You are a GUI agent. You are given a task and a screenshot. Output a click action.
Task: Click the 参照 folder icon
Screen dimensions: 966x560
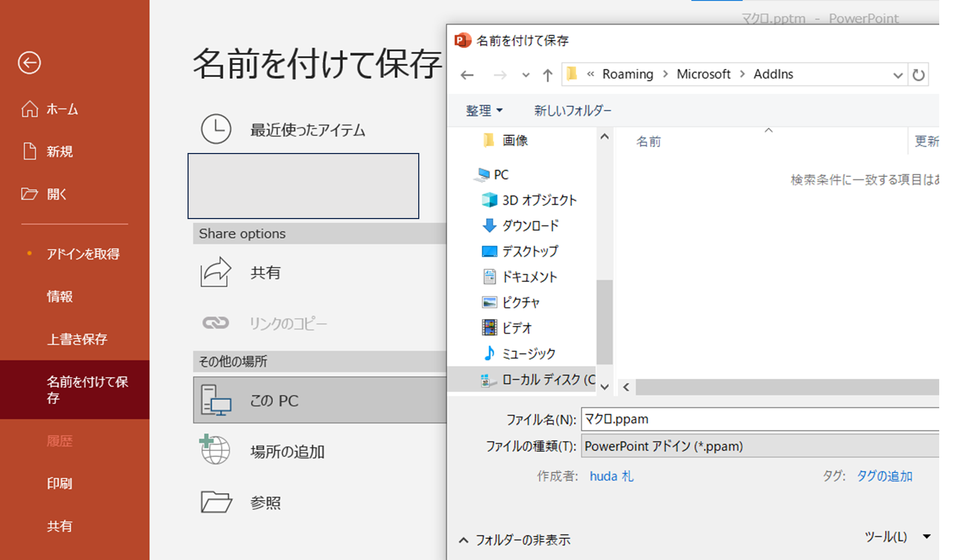216,502
